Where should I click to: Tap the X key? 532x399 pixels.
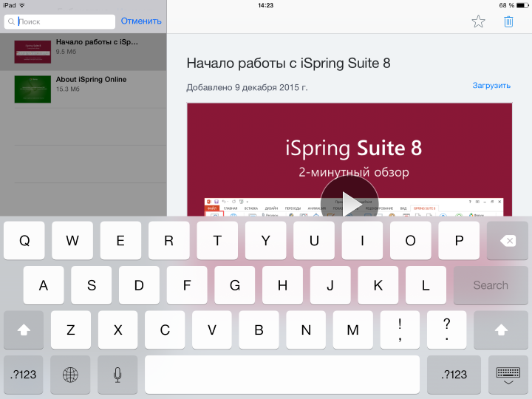117,330
